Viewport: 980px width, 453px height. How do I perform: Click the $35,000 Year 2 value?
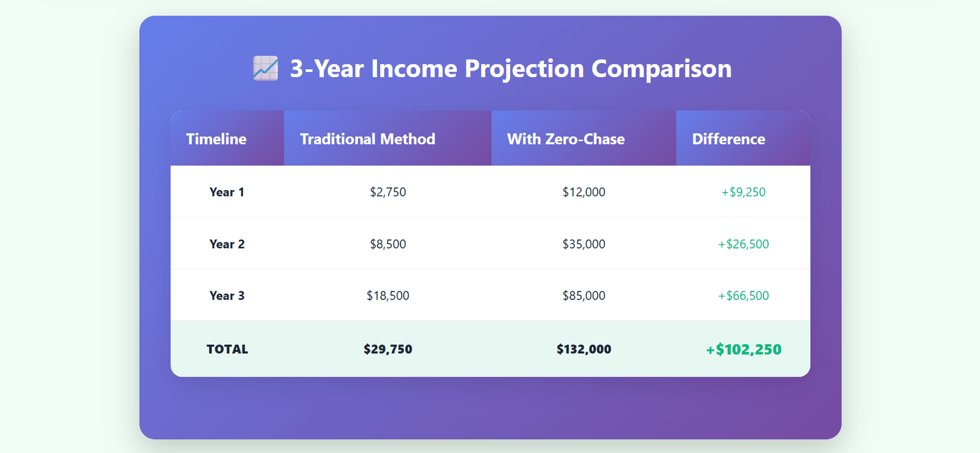(x=583, y=244)
